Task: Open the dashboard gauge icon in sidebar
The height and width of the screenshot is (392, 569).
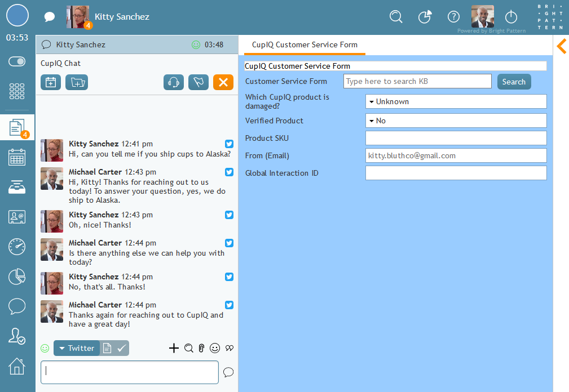Action: tap(17, 247)
